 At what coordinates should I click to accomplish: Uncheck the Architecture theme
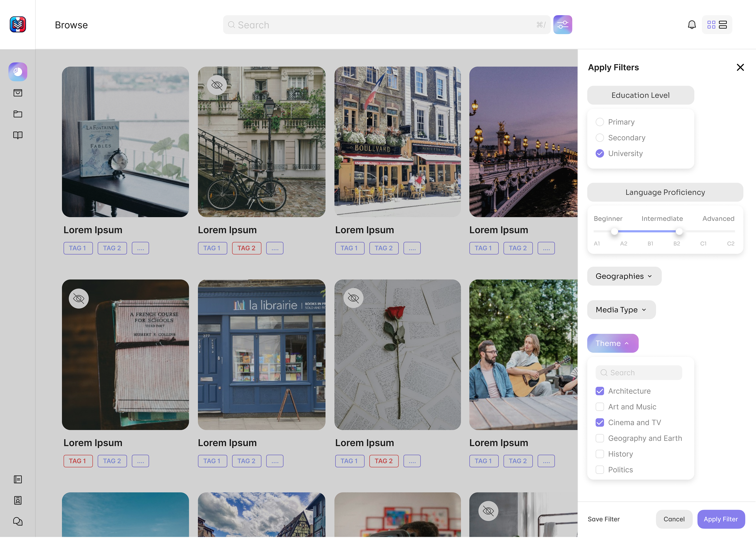[x=599, y=391]
